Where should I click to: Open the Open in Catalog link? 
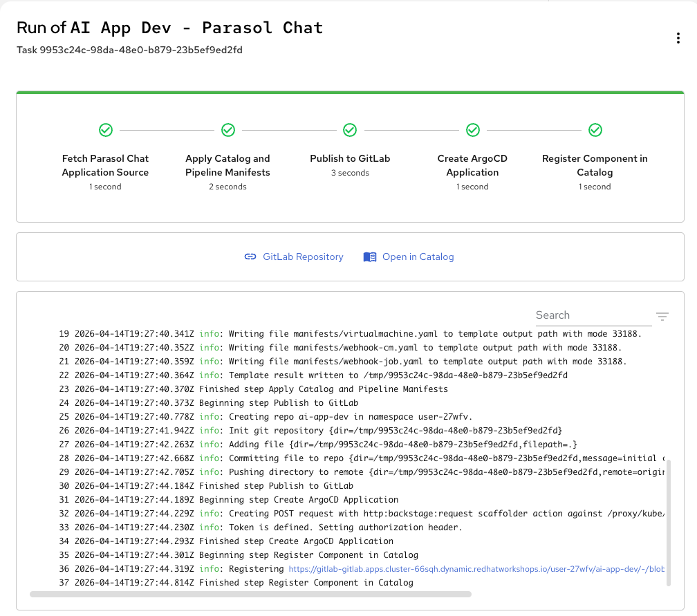click(418, 257)
